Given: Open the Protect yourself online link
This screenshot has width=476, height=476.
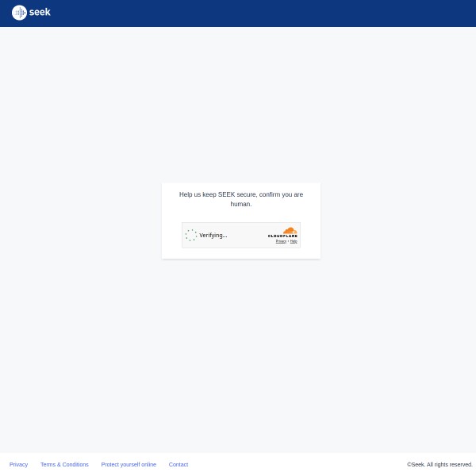Looking at the screenshot, I should click(129, 464).
